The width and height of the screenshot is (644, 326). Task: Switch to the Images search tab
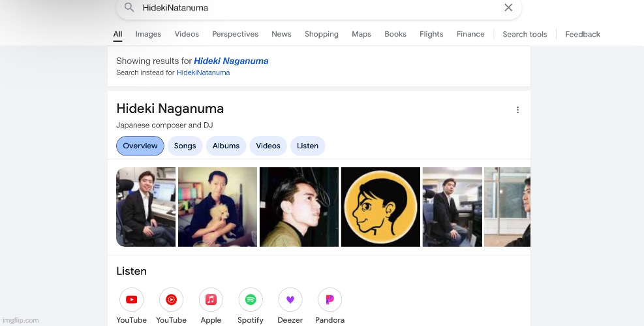(148, 34)
